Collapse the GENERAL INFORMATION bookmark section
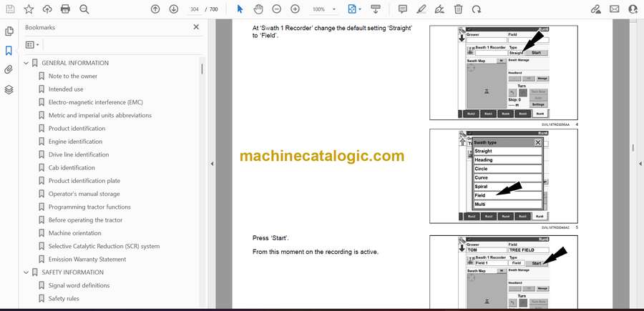 26,63
